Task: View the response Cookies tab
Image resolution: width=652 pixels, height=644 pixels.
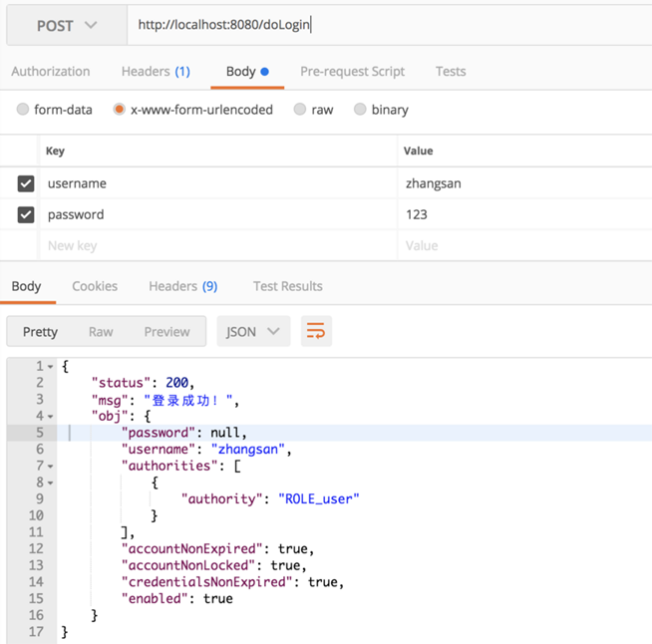Action: tap(95, 286)
